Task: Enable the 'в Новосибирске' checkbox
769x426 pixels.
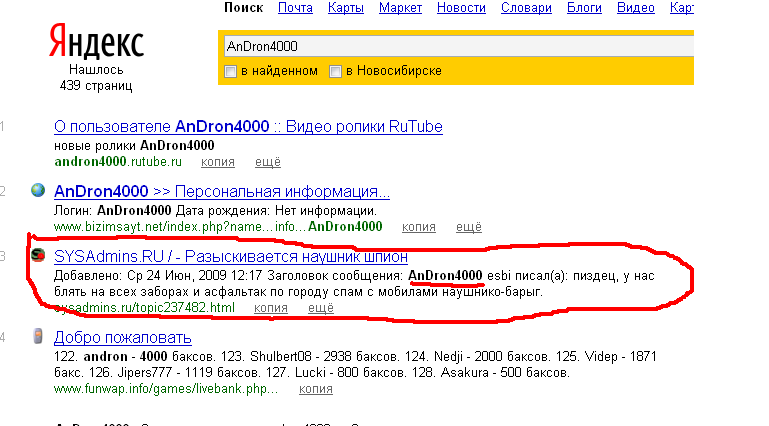Action: click(335, 72)
